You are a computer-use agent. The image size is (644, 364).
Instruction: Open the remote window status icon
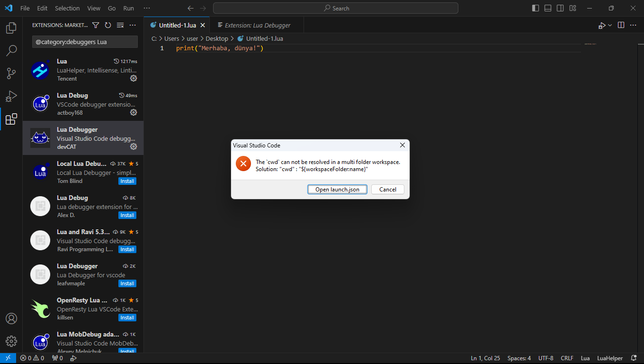pos(8,358)
